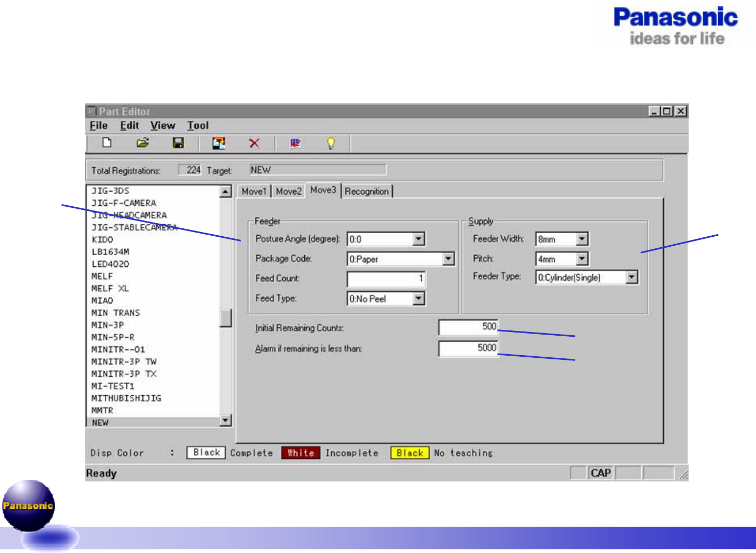This screenshot has width=756, height=553.
Task: Click the Part Editor title bar icon
Action: point(92,111)
